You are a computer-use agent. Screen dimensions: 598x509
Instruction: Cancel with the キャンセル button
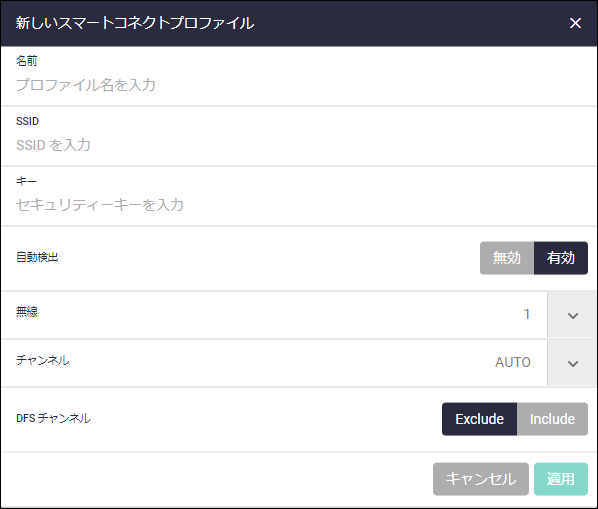(481, 479)
